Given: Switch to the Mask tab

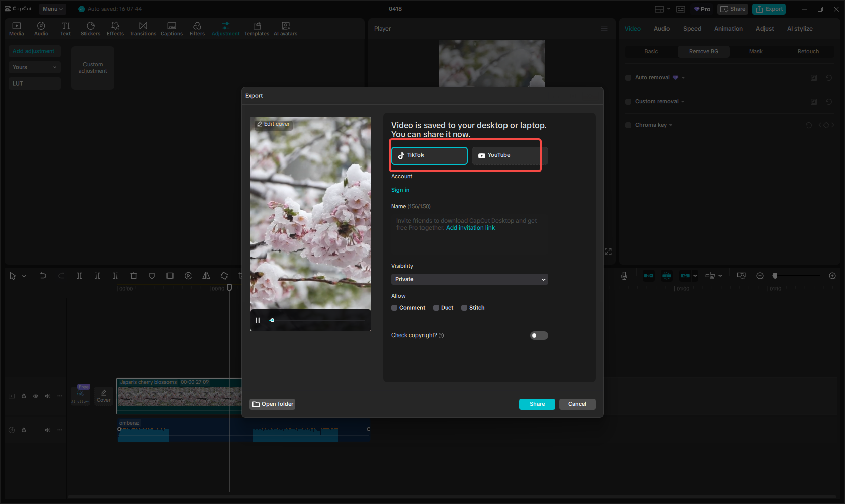Looking at the screenshot, I should [x=756, y=51].
